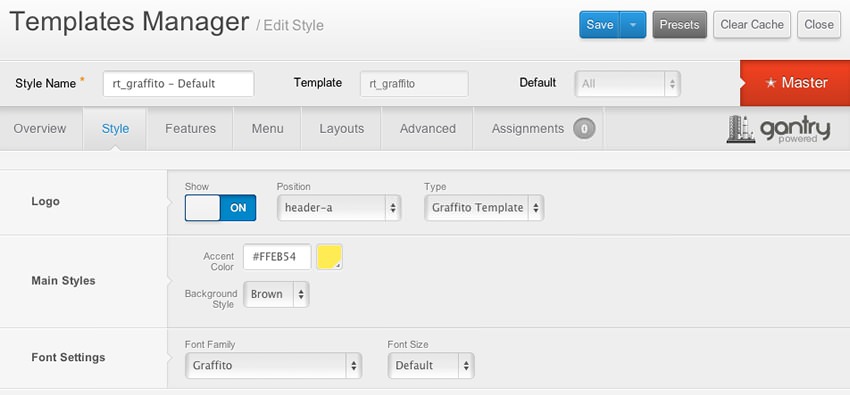Open the Font Size Default dropdown
The height and width of the screenshot is (395, 850).
click(431, 366)
